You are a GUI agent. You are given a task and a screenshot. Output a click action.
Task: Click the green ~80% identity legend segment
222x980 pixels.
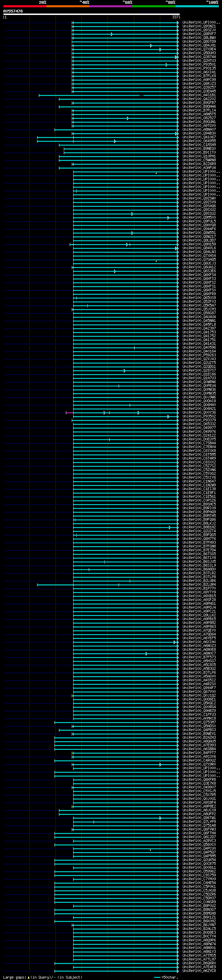point(154,6)
